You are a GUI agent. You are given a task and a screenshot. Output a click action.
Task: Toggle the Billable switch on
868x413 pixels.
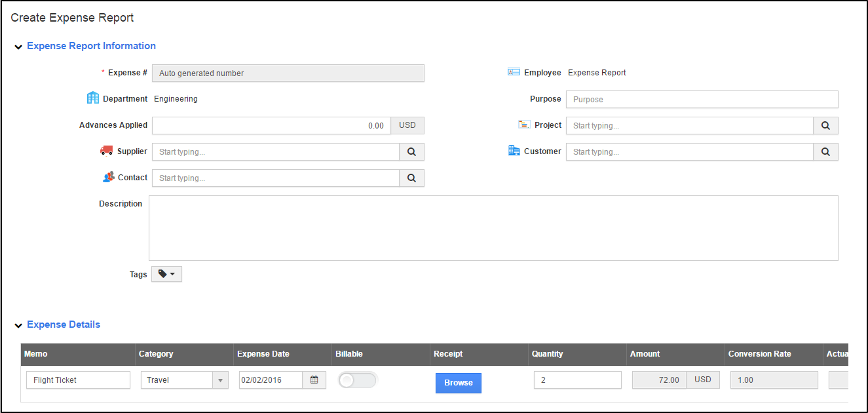click(357, 380)
